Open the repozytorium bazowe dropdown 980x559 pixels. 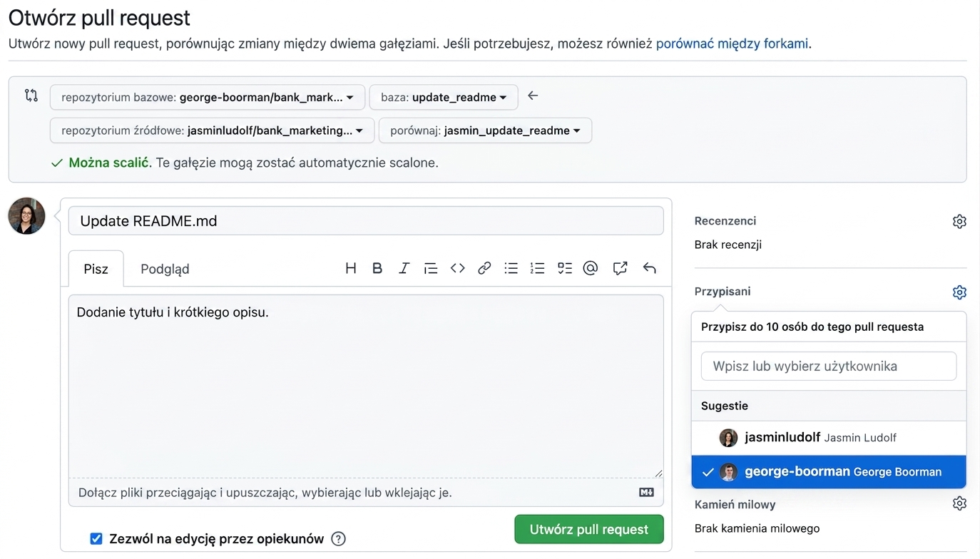click(208, 97)
